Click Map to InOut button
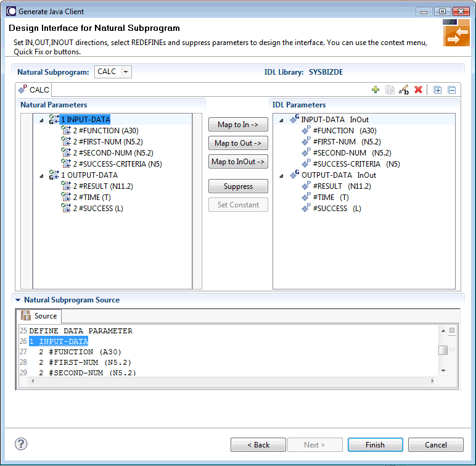The height and width of the screenshot is (466, 476). tap(238, 162)
